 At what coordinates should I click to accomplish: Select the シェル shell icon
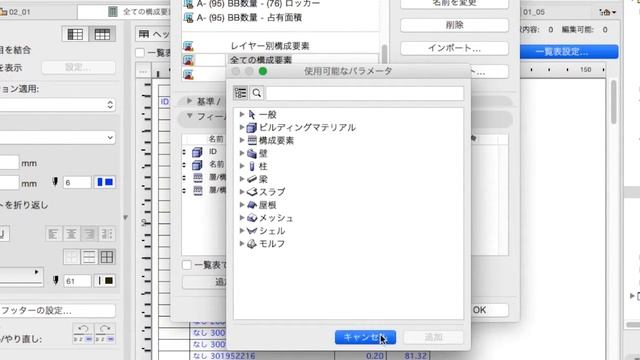tap(252, 231)
